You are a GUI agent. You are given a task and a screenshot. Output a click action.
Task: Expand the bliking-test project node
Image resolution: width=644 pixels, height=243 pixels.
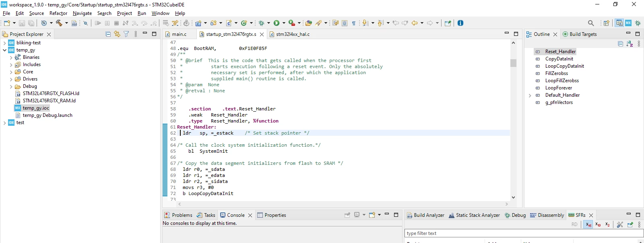pos(4,43)
